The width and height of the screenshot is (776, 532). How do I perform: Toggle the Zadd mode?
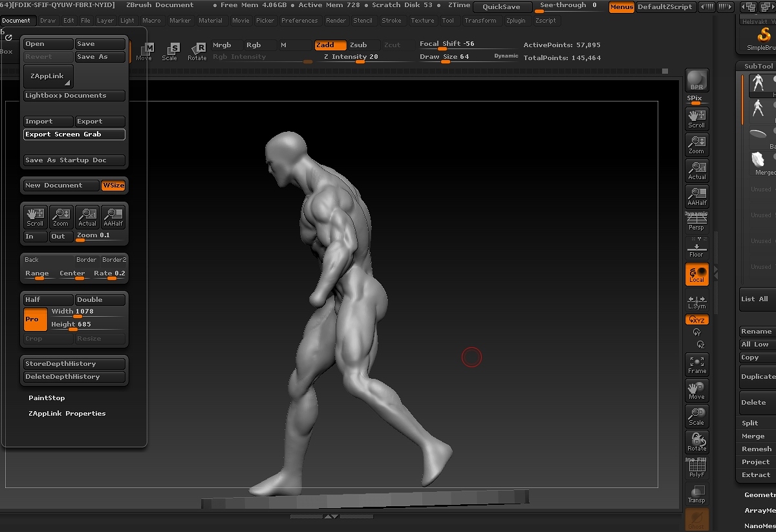point(330,45)
